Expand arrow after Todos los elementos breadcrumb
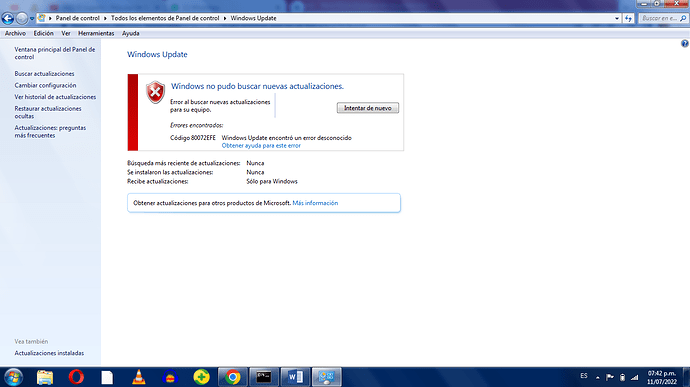This screenshot has width=690, height=387. (225, 18)
